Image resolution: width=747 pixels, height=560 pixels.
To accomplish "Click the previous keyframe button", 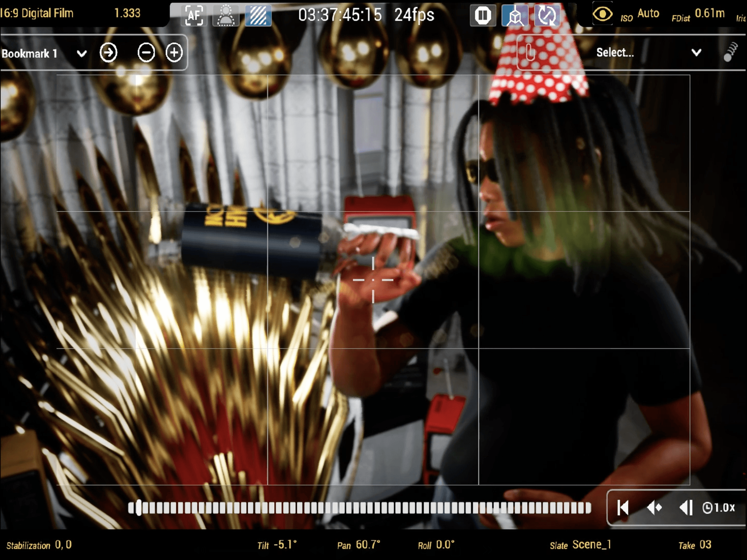I will pyautogui.click(x=654, y=508).
